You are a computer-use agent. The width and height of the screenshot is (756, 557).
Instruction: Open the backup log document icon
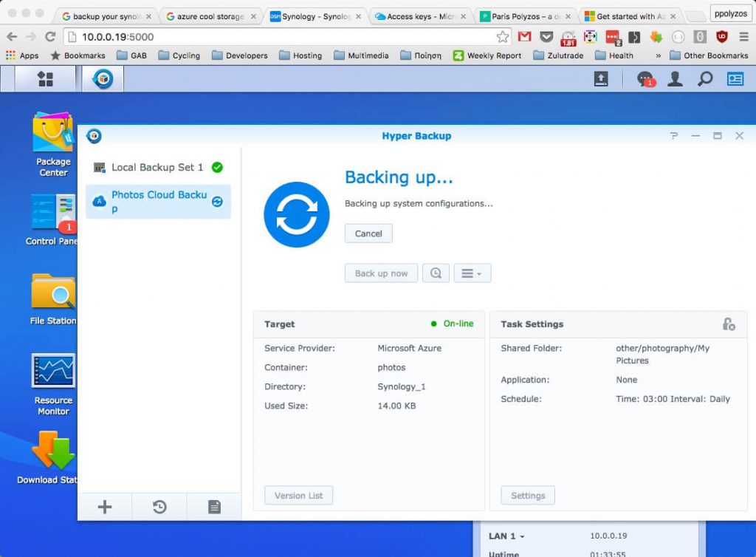point(215,507)
